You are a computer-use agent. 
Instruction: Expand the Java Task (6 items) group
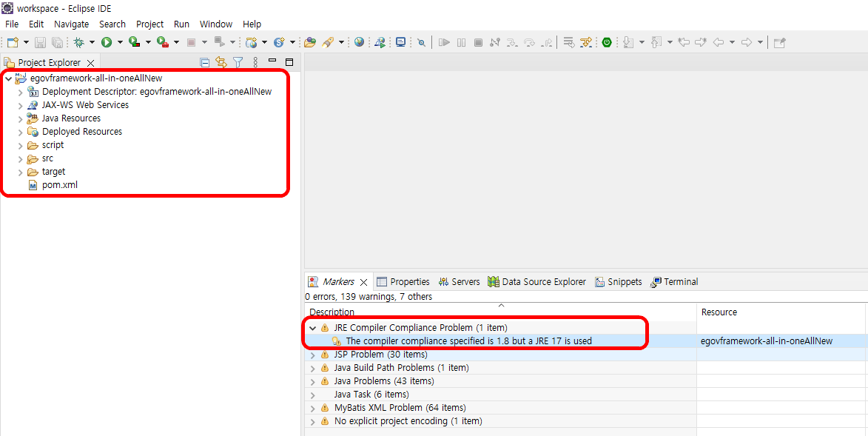pyautogui.click(x=313, y=395)
